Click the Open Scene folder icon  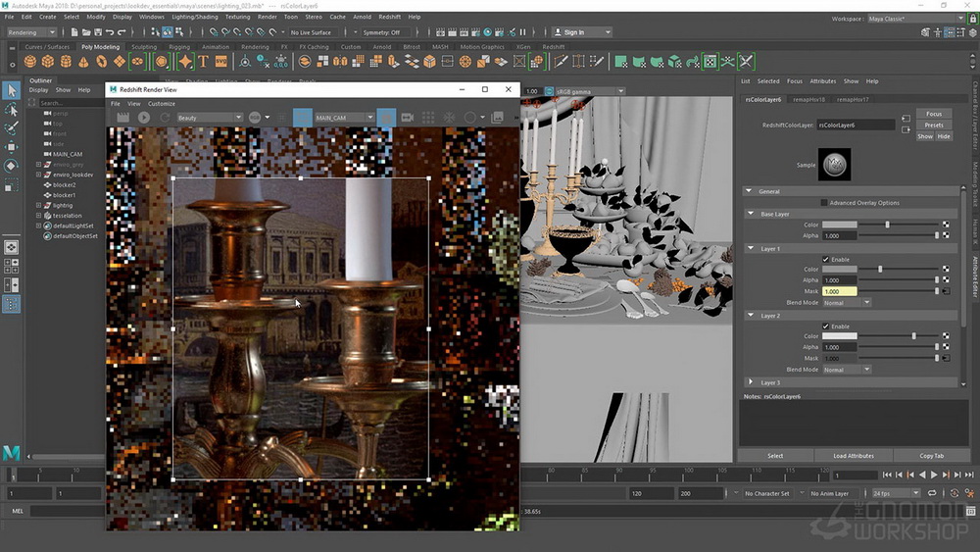(x=86, y=32)
